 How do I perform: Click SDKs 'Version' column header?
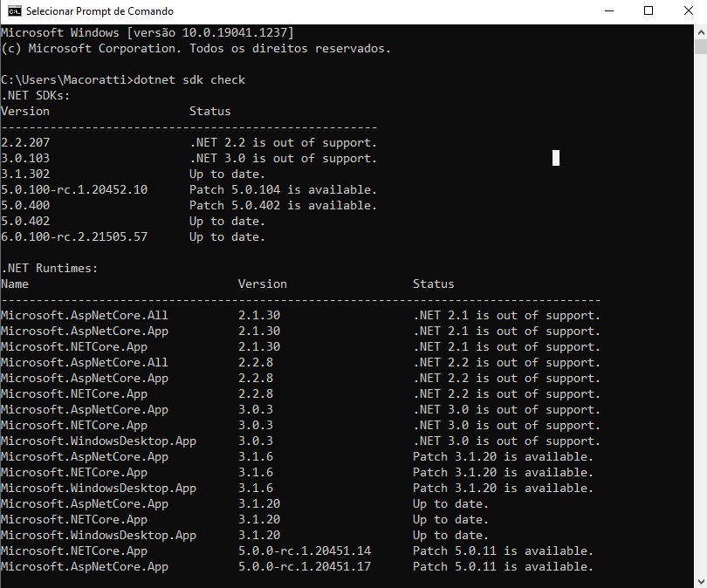pos(25,112)
